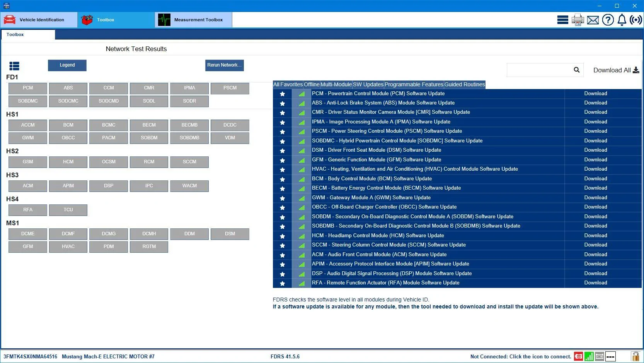
Task: Click the tool search input field
Action: click(x=540, y=70)
